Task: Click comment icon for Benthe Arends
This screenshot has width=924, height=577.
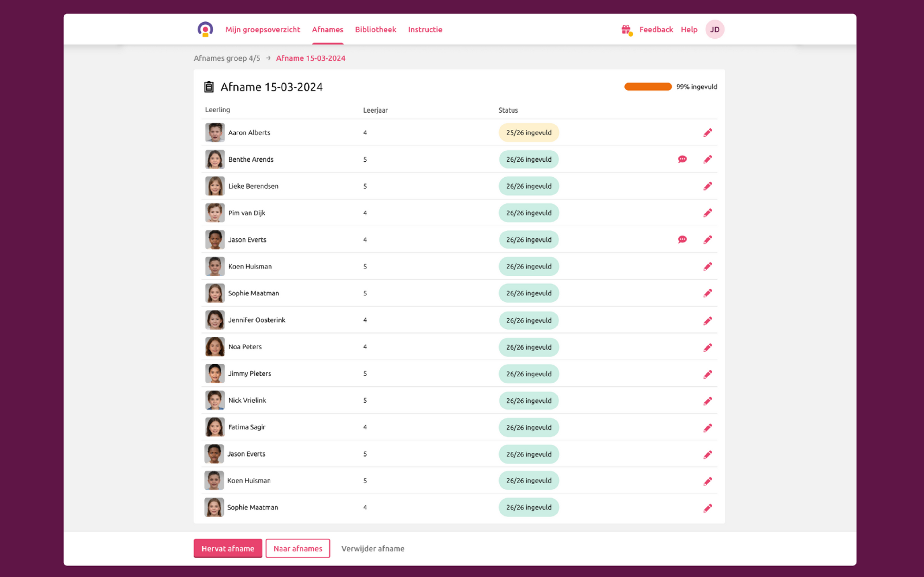Action: coord(682,159)
